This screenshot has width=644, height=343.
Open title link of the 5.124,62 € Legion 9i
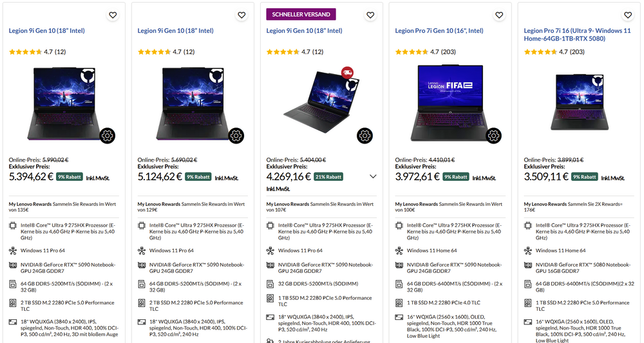[176, 30]
